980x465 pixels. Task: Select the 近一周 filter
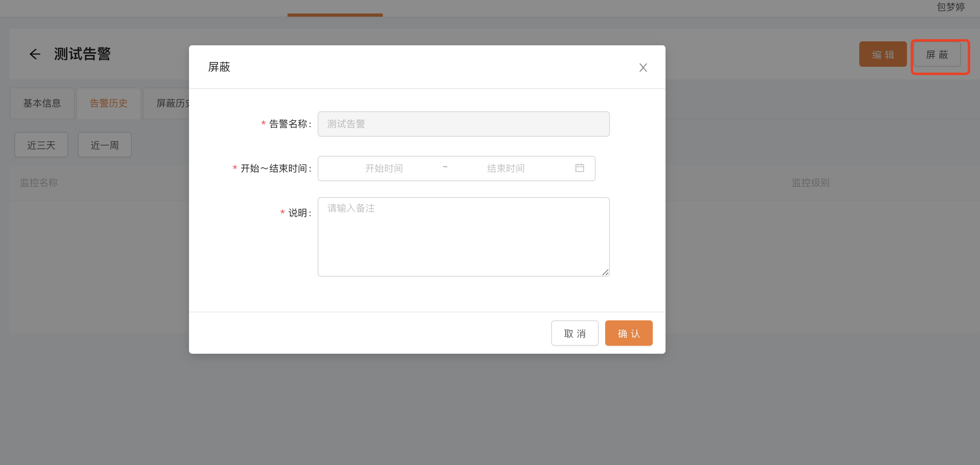click(x=105, y=145)
